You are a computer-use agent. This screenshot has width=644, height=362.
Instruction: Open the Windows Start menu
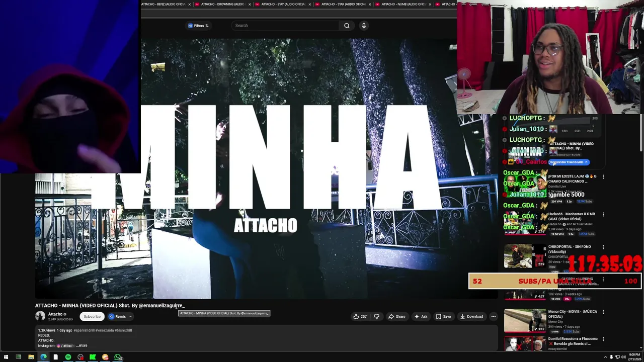coord(6,357)
